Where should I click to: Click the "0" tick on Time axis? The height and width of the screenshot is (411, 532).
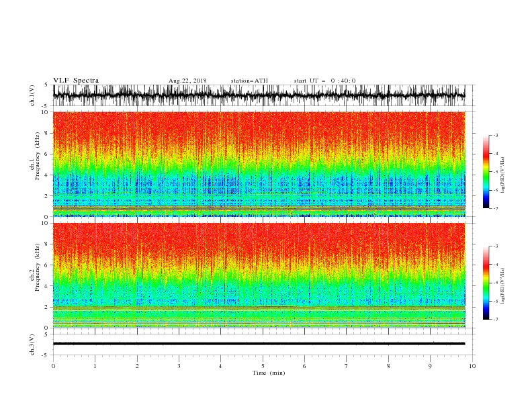[53, 366]
